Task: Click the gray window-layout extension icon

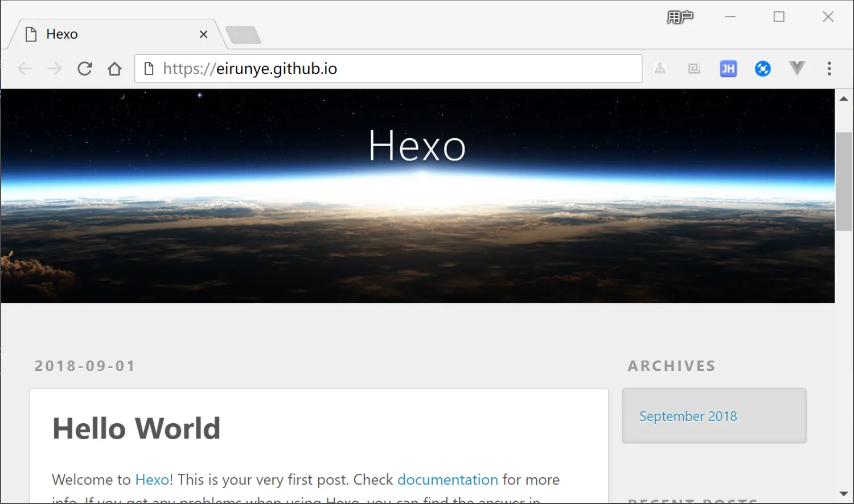Action: (x=694, y=69)
